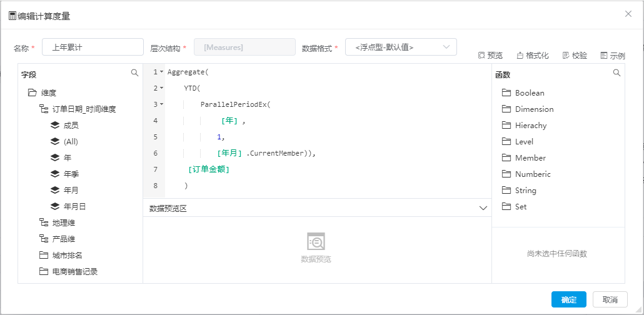This screenshot has height=315, width=644.
Task: Click the calculator icon beside 编辑计算度量 title
Action: (x=13, y=16)
